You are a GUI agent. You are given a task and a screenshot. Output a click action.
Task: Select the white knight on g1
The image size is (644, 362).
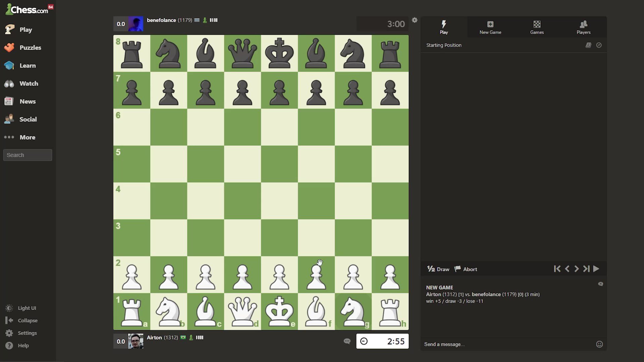tap(353, 312)
